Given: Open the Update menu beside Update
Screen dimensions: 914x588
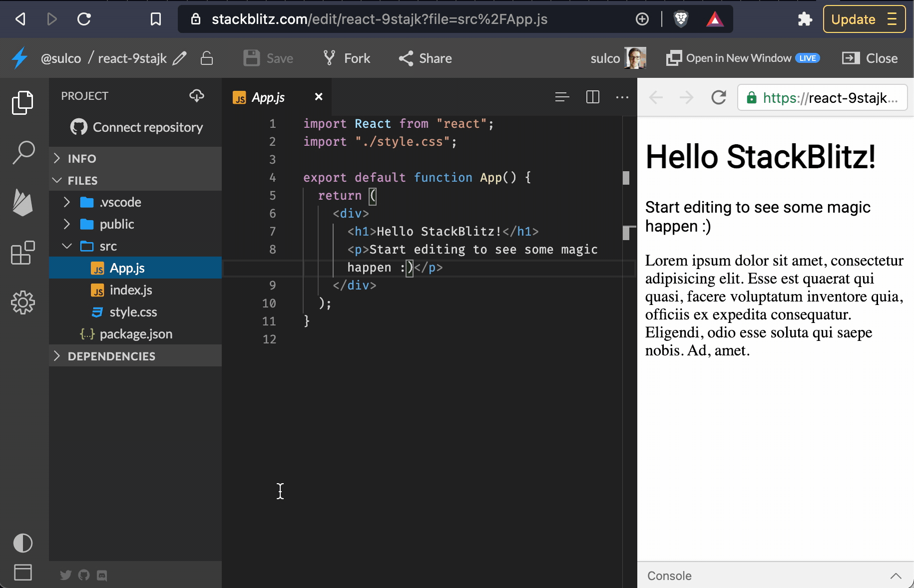Looking at the screenshot, I should pyautogui.click(x=893, y=19).
